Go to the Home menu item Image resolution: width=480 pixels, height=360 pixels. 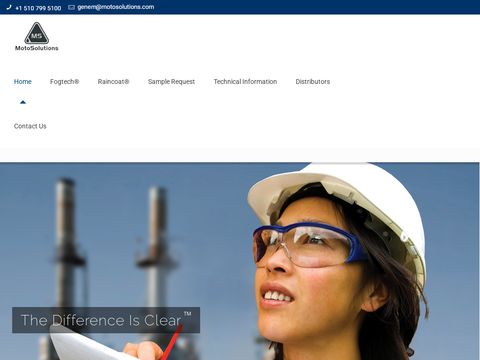23,82
